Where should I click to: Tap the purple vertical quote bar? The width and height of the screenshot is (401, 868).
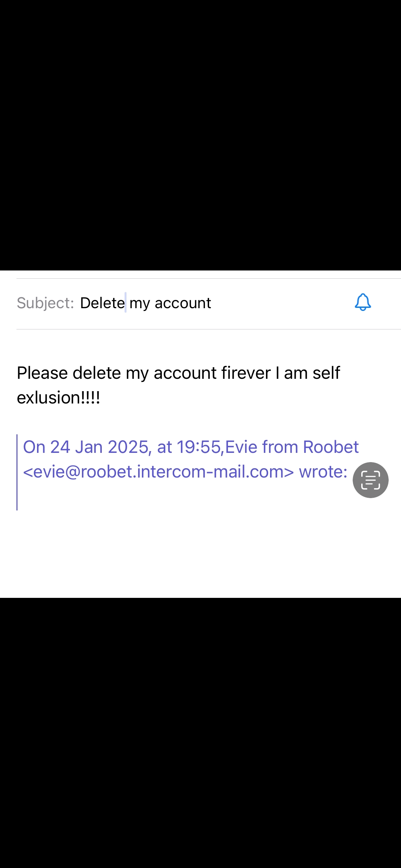[x=17, y=472]
